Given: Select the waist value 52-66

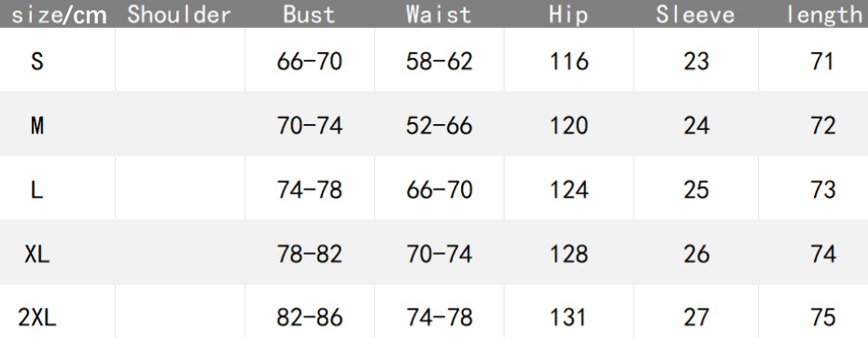Looking at the screenshot, I should [439, 126].
